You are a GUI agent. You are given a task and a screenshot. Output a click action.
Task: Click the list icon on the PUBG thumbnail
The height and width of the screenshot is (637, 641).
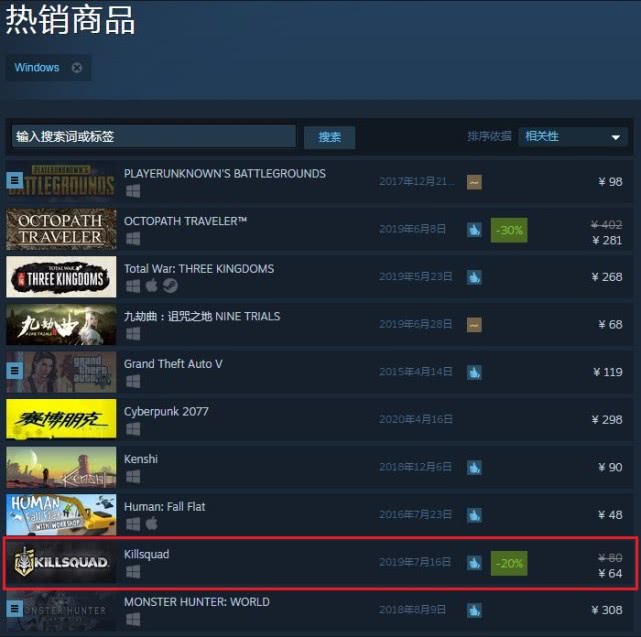14,180
